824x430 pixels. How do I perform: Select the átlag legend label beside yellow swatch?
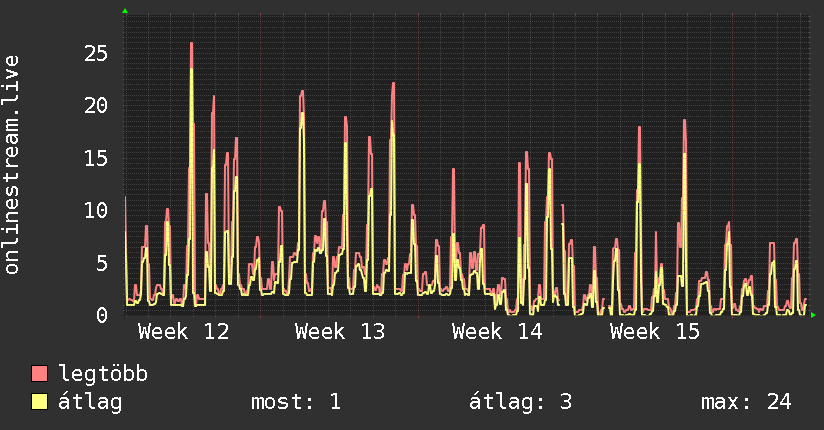(90, 402)
